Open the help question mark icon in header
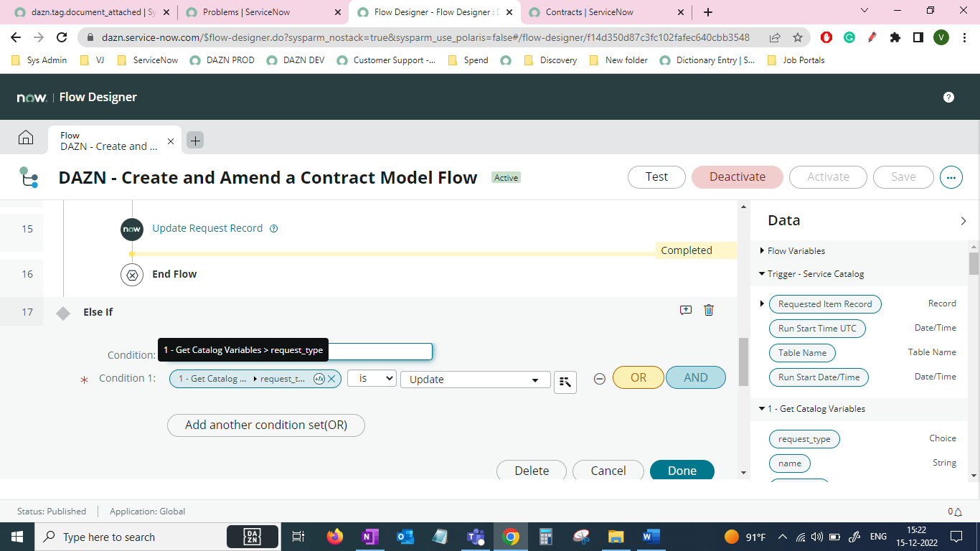 coord(948,98)
